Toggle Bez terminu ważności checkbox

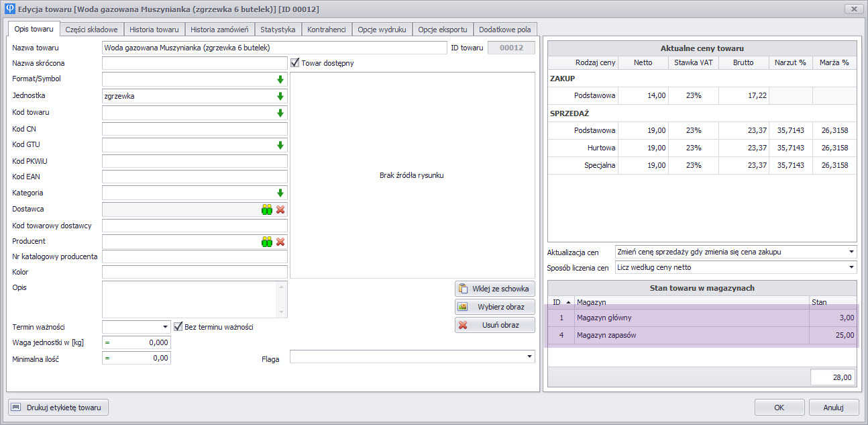tap(178, 327)
